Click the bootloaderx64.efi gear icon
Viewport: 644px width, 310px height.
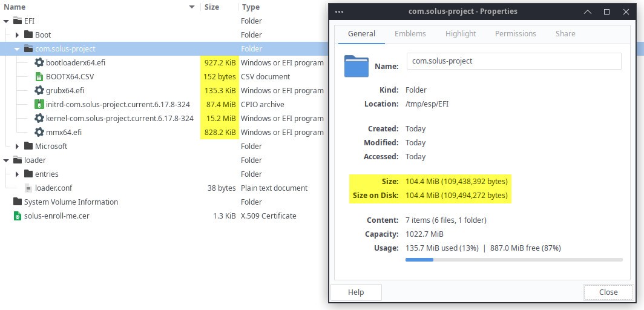pos(39,63)
